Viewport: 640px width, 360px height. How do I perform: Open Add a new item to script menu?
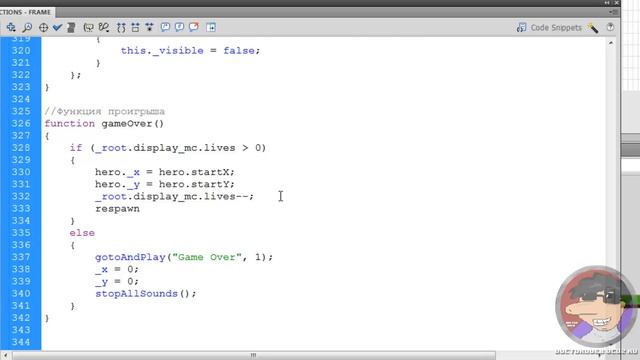click(x=11, y=27)
